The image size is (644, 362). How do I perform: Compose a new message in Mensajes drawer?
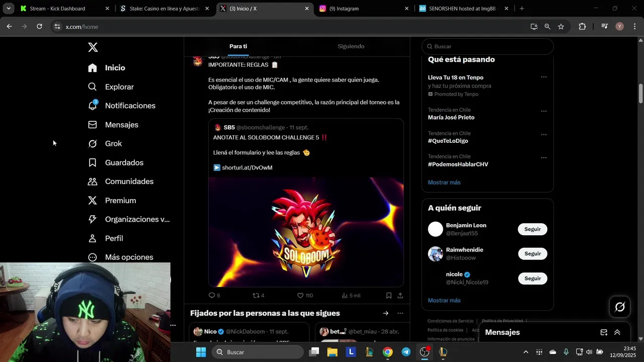coord(604,332)
